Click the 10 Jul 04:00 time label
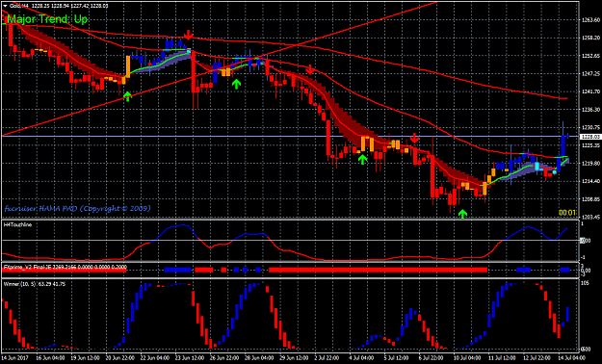This screenshot has height=364, width=602. click(x=467, y=358)
